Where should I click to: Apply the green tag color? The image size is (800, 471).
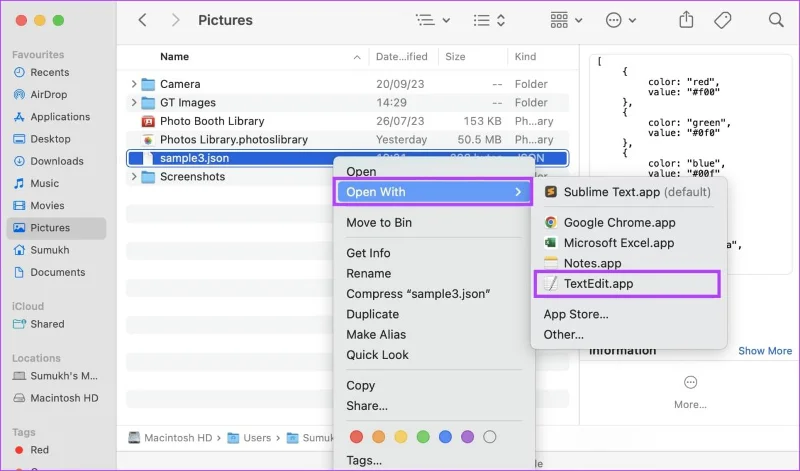[423, 437]
